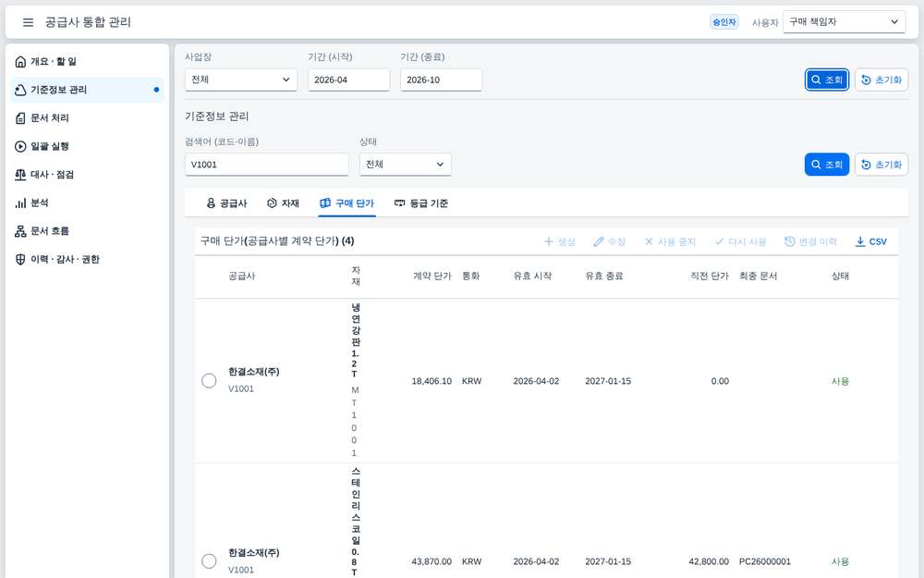Click the price 18,406.10 cell
The image size is (924, 578).
(x=432, y=382)
